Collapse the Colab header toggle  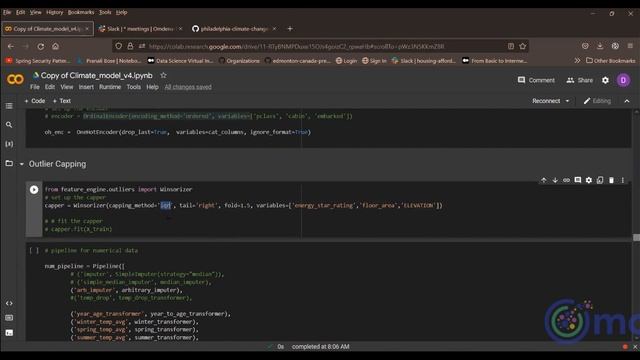coord(627,101)
